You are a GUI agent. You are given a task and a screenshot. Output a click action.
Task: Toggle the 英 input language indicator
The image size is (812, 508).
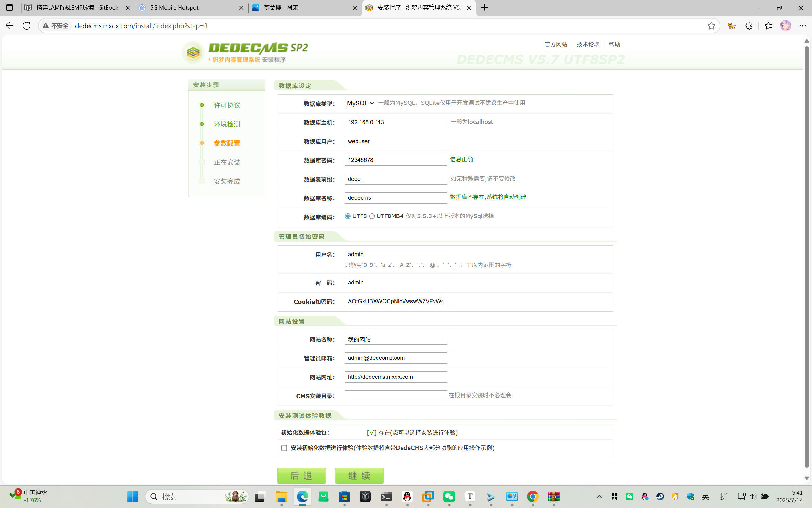tap(706, 497)
